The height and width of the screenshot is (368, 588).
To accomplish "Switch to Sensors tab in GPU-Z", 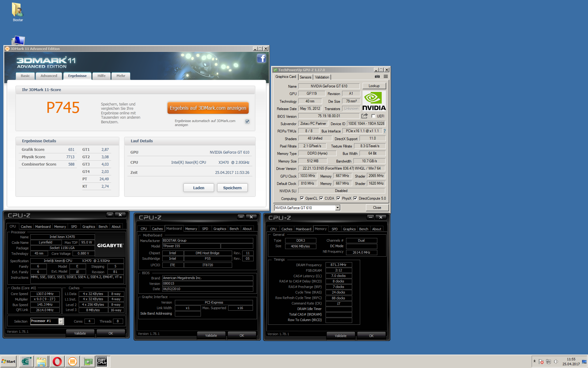I will point(305,77).
